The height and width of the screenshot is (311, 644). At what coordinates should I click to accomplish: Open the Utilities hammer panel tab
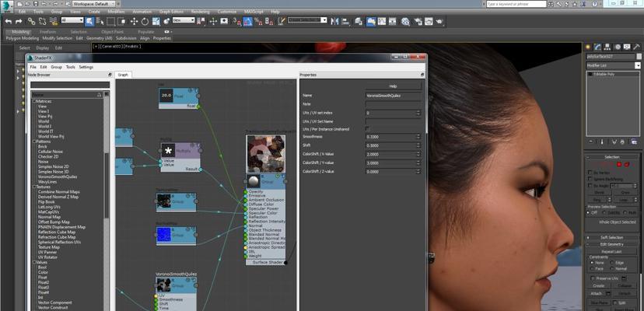pos(636,47)
